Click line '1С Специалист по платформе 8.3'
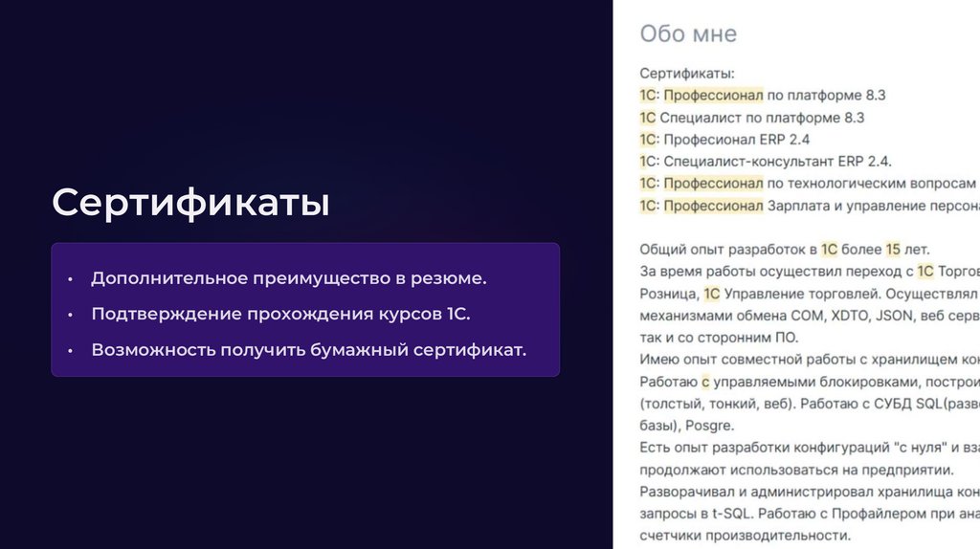The width and height of the screenshot is (980, 549). (x=752, y=118)
